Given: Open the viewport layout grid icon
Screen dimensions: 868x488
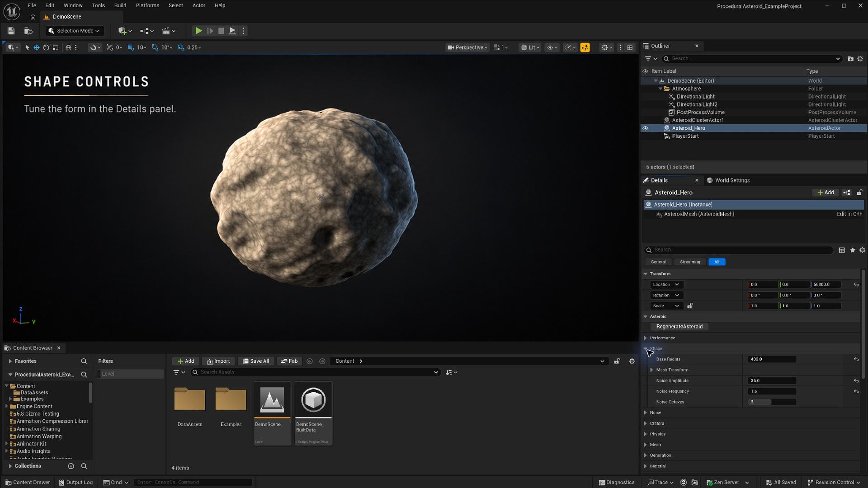Looking at the screenshot, I should coord(630,47).
